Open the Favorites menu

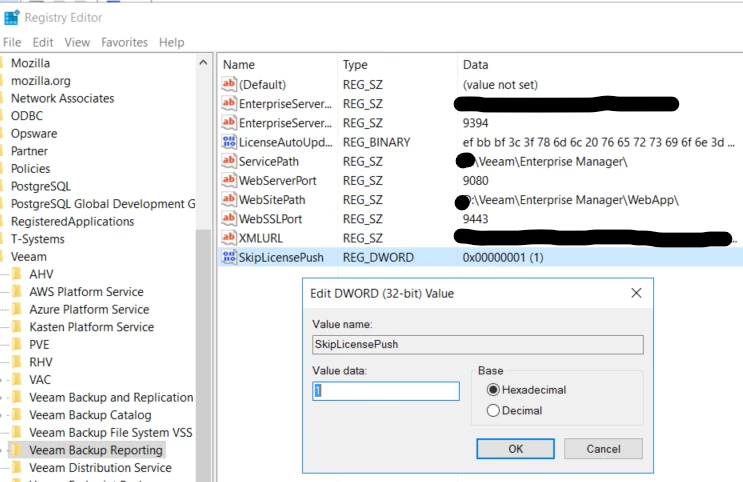124,42
